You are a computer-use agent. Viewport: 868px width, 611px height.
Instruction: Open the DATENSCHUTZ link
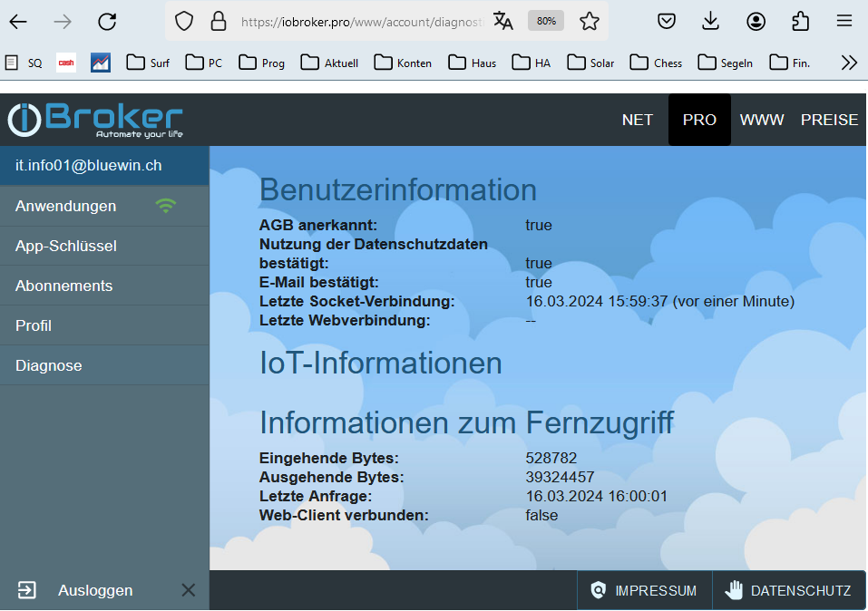pyautogui.click(x=789, y=590)
